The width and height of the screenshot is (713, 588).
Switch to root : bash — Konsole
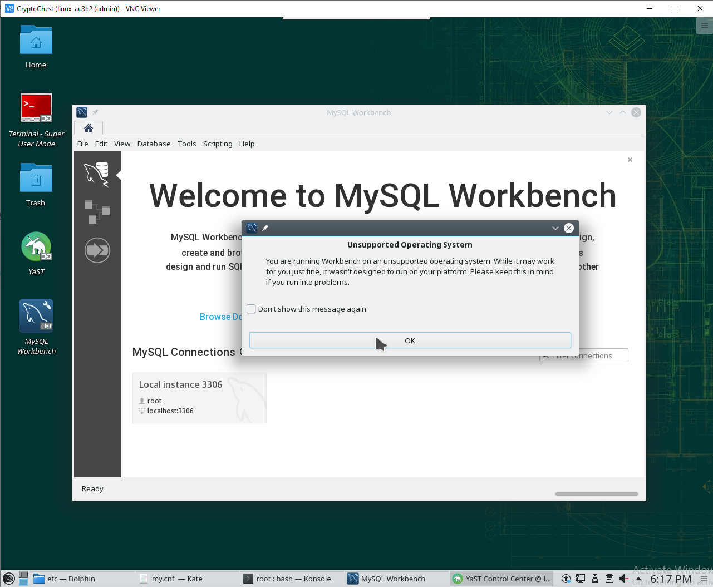(292, 579)
